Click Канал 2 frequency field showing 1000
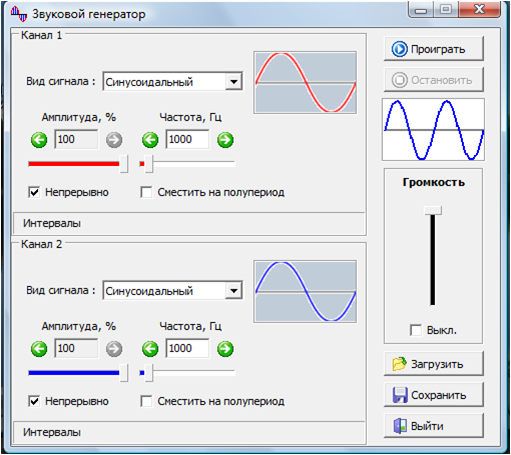 [x=188, y=348]
